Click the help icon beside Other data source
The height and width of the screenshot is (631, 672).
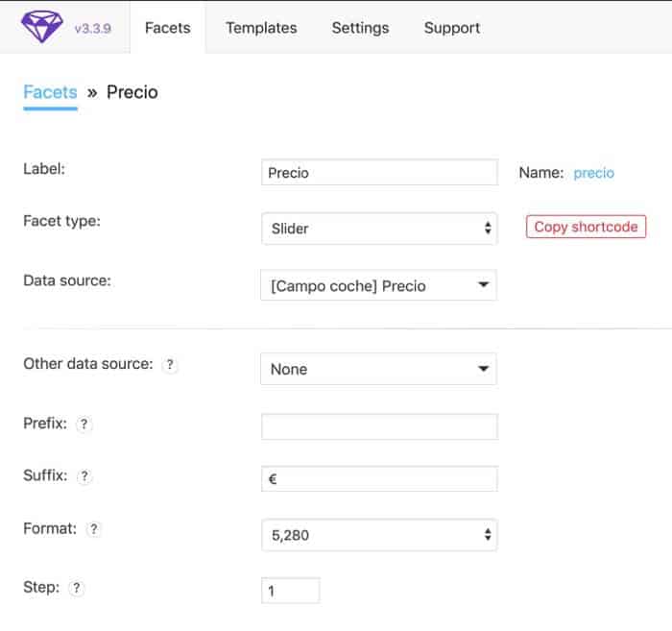tap(170, 364)
